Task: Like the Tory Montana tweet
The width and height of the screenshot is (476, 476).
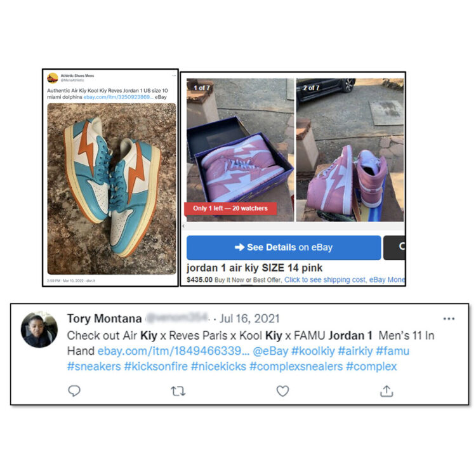Action: coord(282,391)
